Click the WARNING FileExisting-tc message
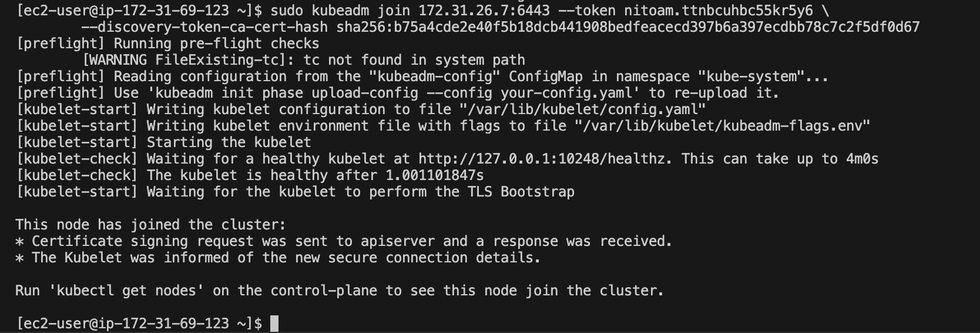The image size is (980, 333). [x=304, y=60]
